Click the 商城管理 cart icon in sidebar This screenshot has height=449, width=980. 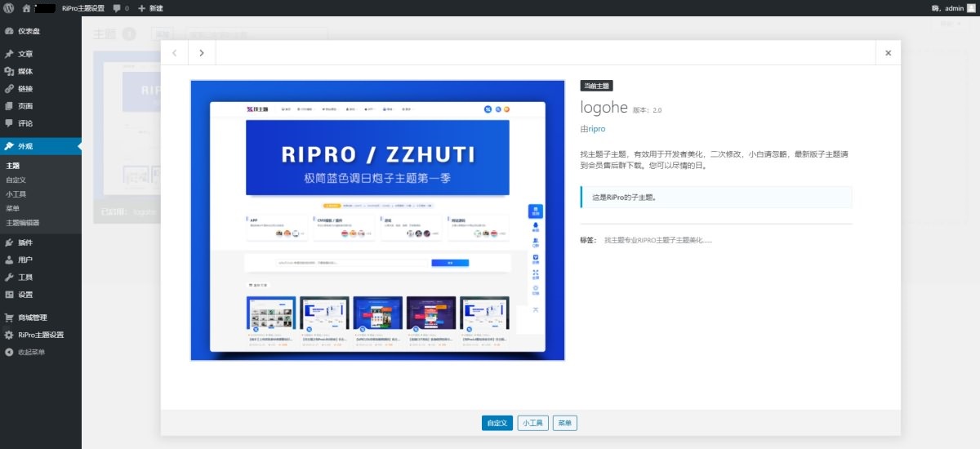click(9, 318)
